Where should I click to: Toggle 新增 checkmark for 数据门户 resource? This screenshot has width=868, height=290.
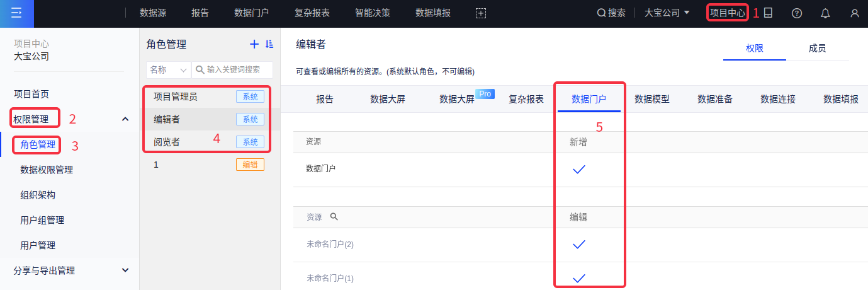click(x=579, y=169)
